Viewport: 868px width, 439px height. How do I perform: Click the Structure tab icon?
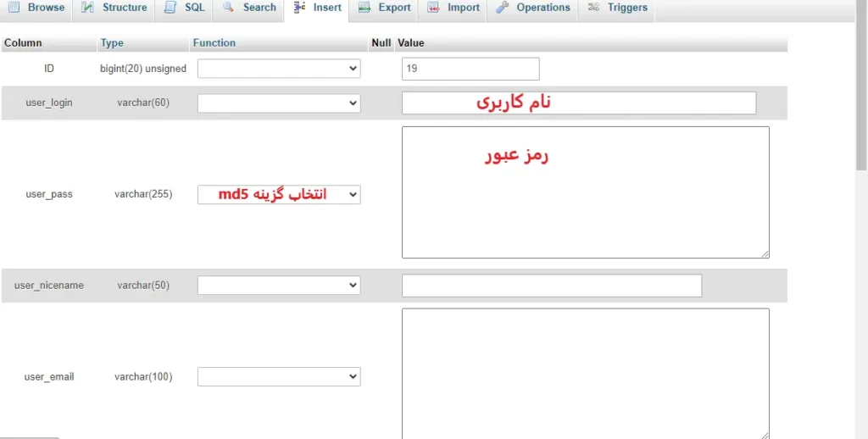87,7
